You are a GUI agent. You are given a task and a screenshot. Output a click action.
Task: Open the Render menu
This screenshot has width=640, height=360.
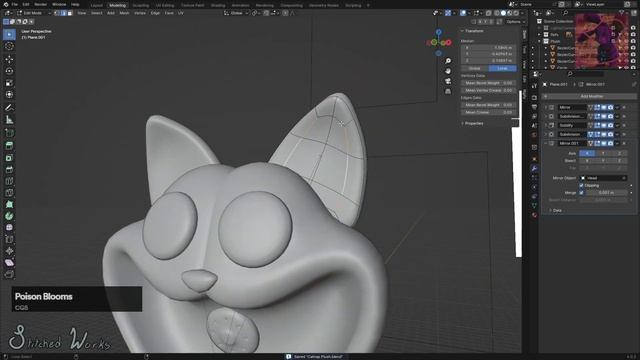click(x=40, y=4)
